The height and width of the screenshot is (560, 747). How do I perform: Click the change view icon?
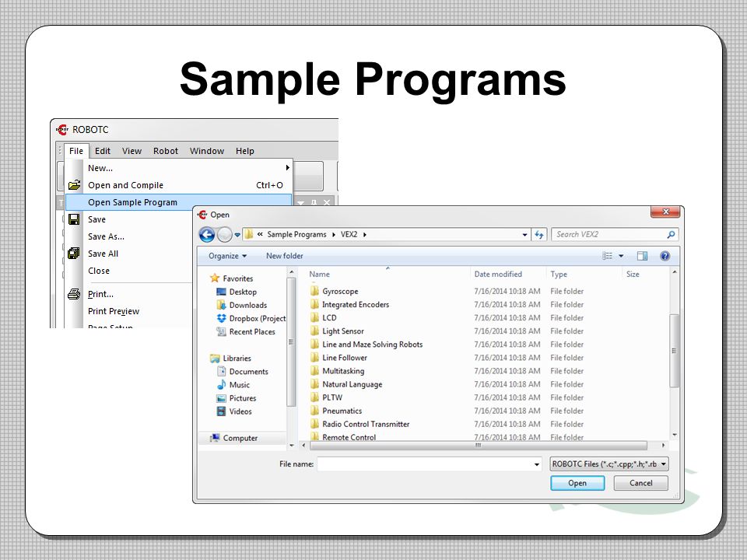608,256
